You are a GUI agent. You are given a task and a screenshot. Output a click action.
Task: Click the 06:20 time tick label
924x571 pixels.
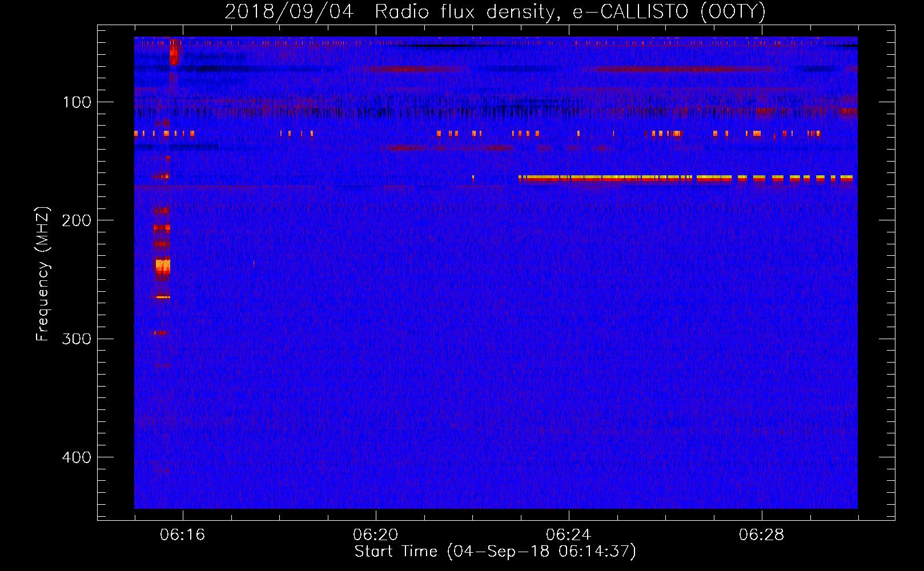coord(375,535)
